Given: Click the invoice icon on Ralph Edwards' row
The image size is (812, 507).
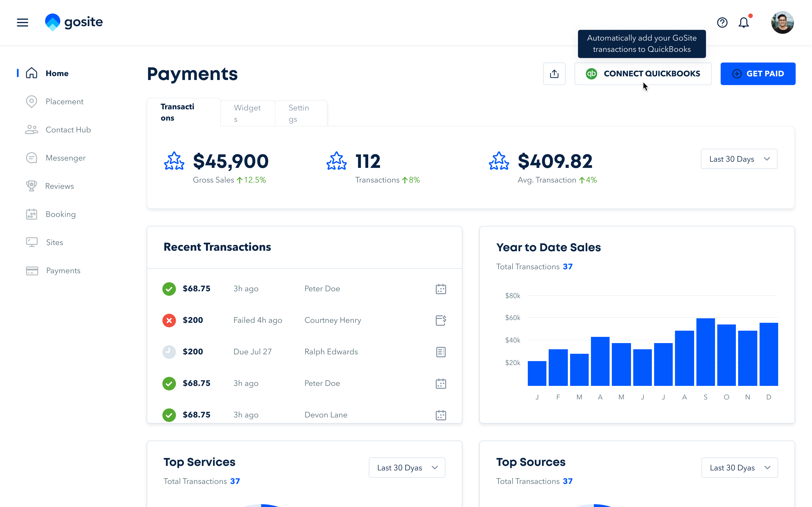Looking at the screenshot, I should [x=441, y=352].
